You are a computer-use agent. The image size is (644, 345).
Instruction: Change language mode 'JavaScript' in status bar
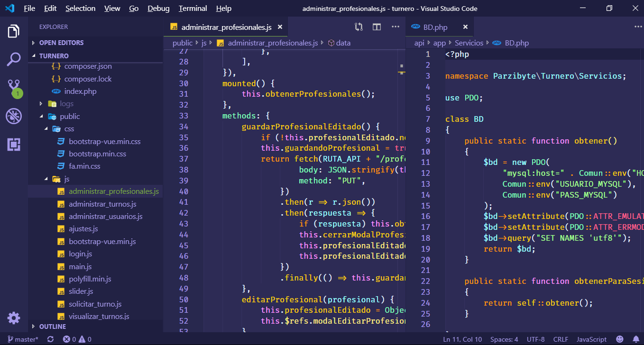pyautogui.click(x=591, y=339)
